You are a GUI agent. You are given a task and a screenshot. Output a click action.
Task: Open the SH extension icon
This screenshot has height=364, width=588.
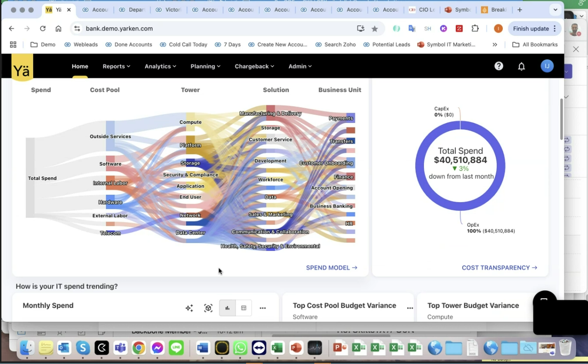coord(428,29)
